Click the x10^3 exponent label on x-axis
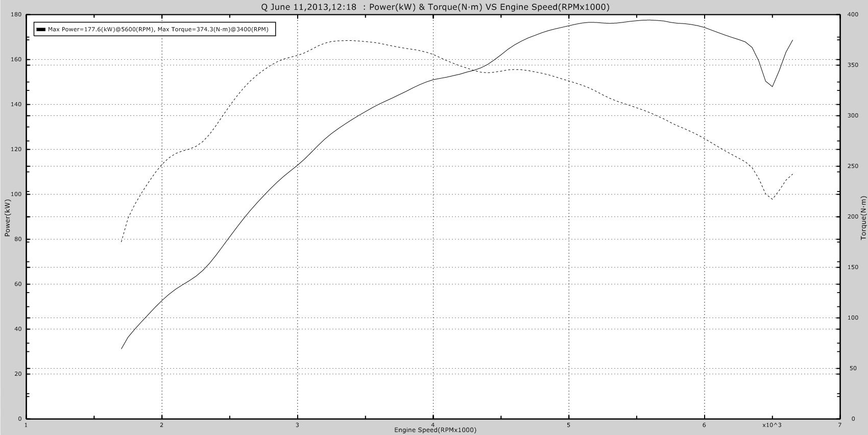The height and width of the screenshot is (435, 868). (x=771, y=425)
